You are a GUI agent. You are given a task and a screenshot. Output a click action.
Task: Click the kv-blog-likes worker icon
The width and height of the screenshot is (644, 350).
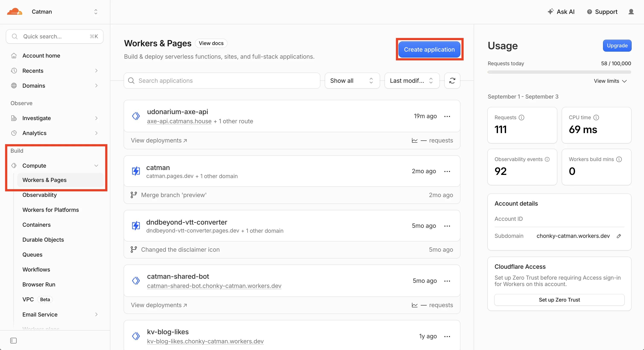click(x=136, y=336)
